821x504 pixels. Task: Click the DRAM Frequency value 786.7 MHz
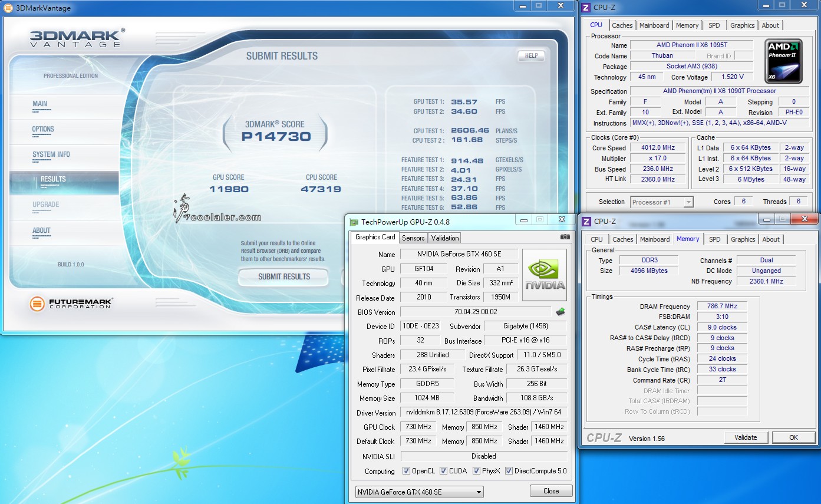coord(722,306)
